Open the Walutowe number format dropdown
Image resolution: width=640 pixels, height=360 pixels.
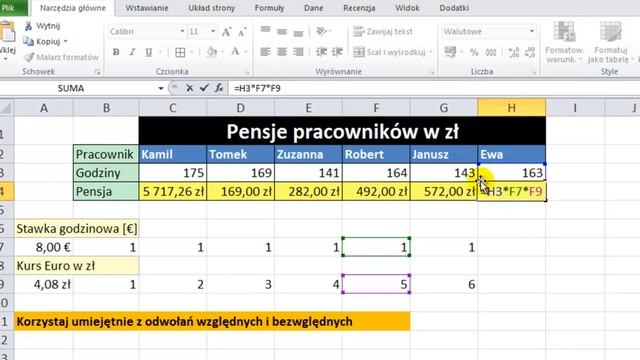coord(531,31)
